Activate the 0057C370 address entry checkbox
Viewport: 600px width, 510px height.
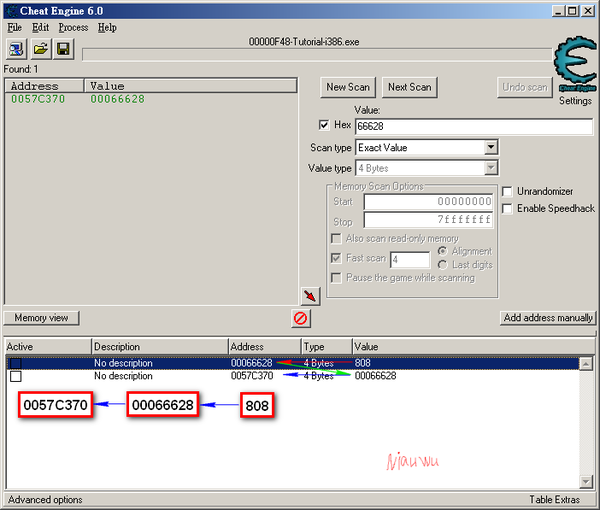coord(16,376)
